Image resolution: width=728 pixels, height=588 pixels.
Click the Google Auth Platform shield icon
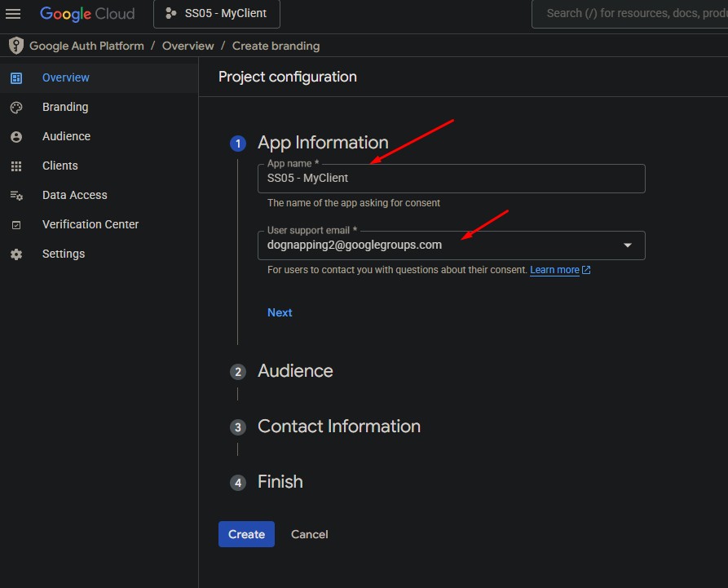(15, 46)
